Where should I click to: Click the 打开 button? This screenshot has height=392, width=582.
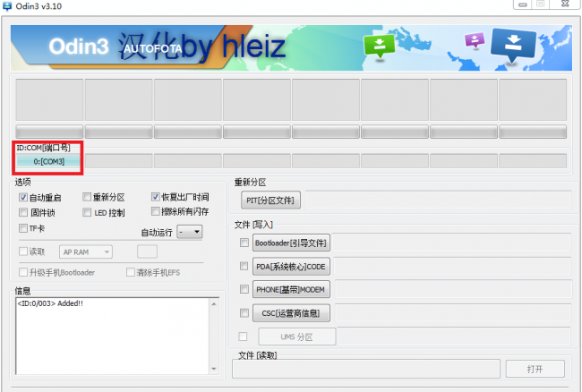coord(535,369)
